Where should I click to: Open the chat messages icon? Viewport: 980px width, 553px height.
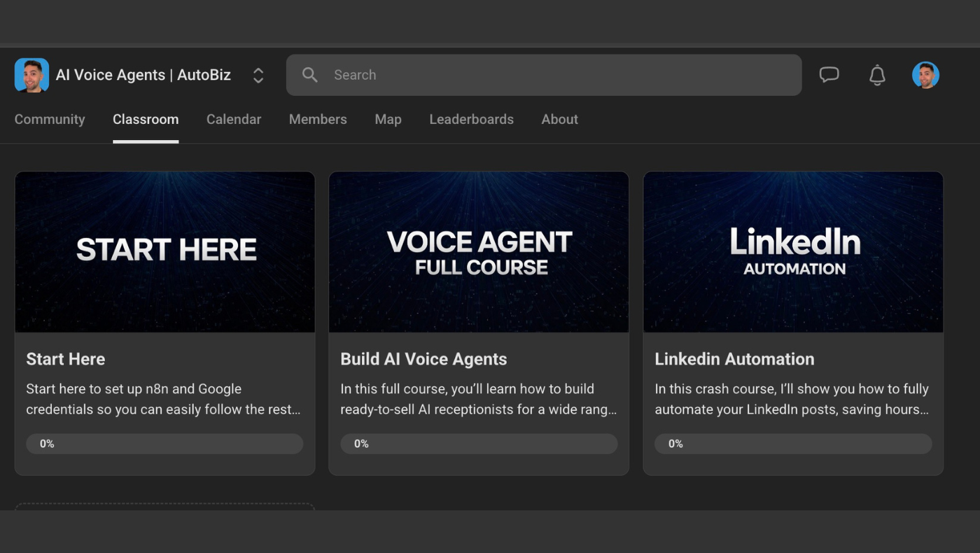click(x=829, y=75)
